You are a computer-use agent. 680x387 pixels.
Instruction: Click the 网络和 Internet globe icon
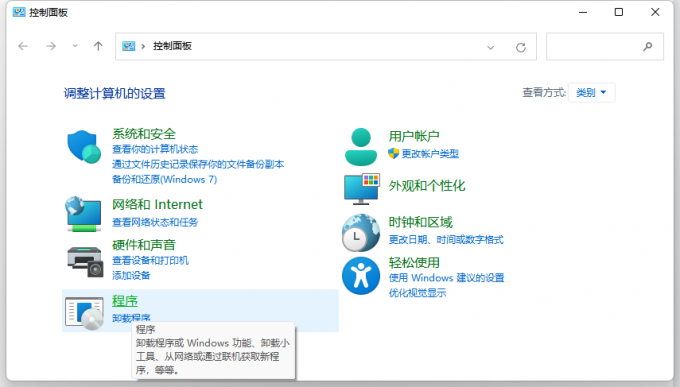pos(83,214)
